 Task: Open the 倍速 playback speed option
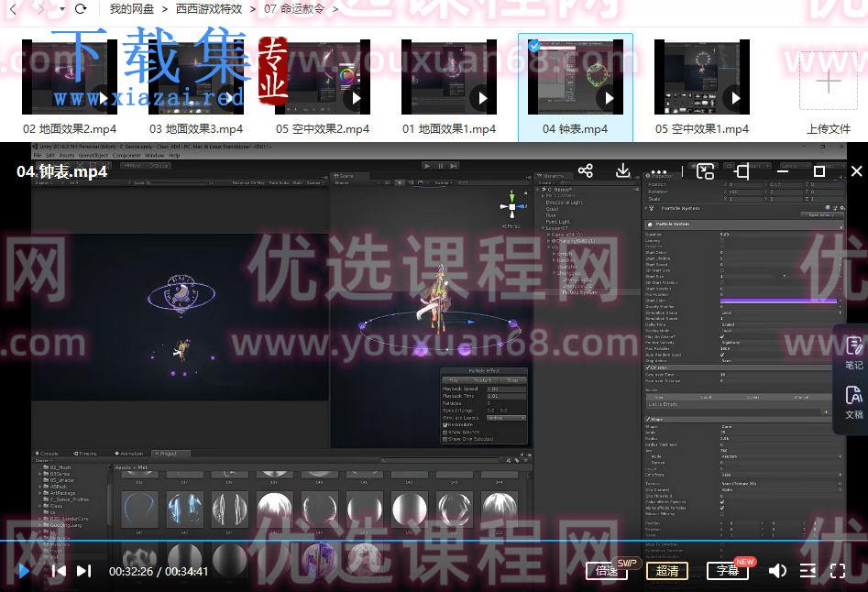click(607, 570)
